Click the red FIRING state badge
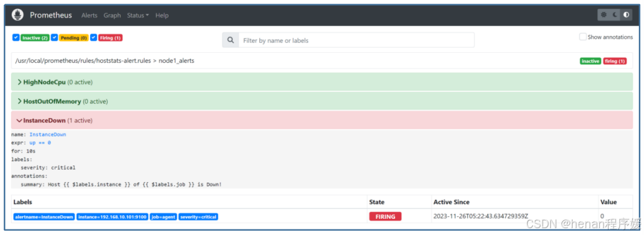 pos(385,216)
